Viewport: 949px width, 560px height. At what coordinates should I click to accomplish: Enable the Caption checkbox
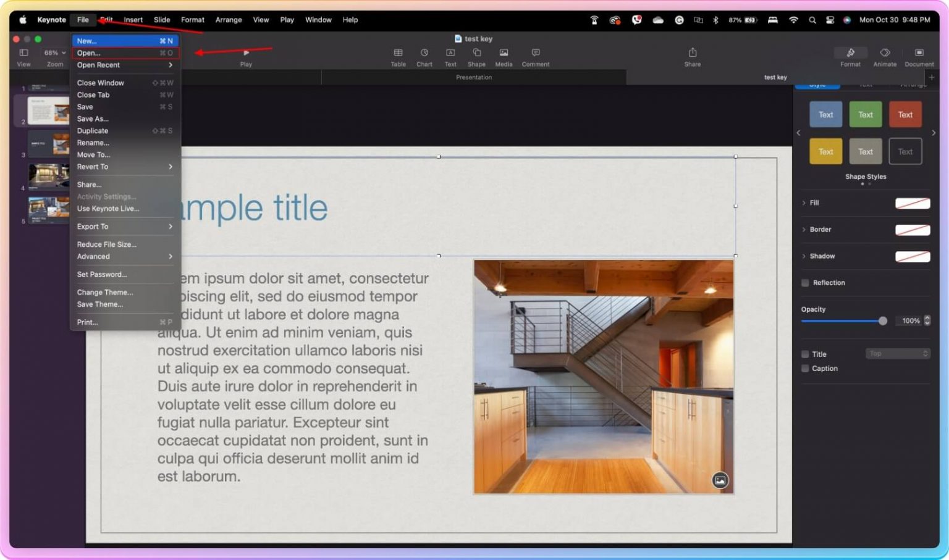(805, 368)
